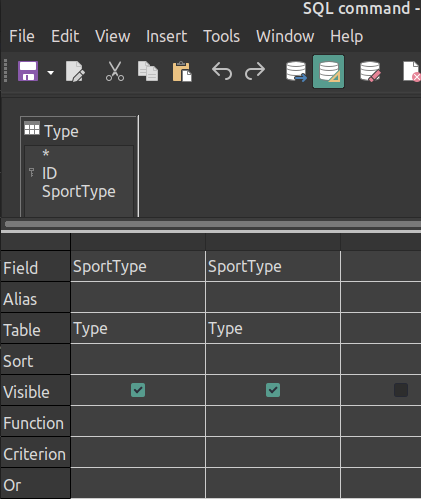
Task: Click third column empty Field cell
Action: pyautogui.click(x=381, y=266)
